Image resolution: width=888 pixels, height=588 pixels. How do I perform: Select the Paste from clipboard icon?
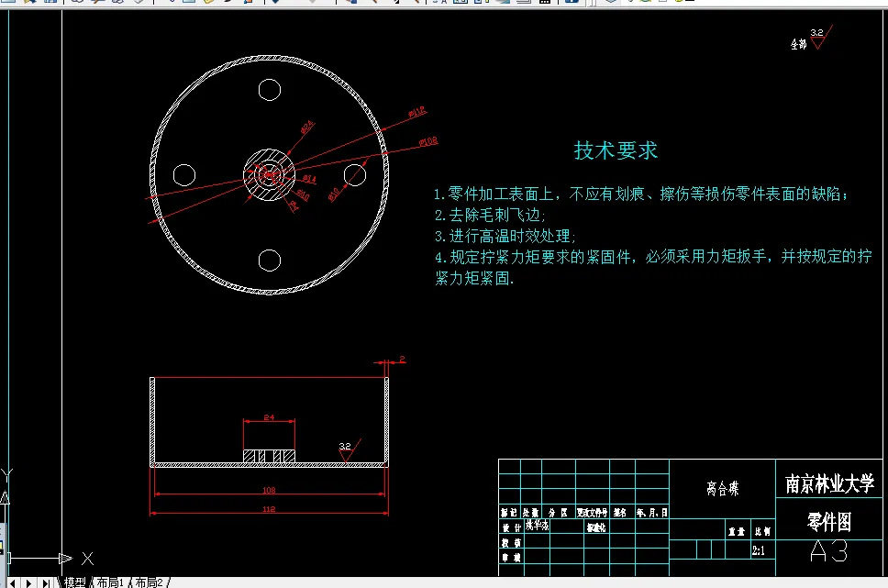[x=207, y=4]
